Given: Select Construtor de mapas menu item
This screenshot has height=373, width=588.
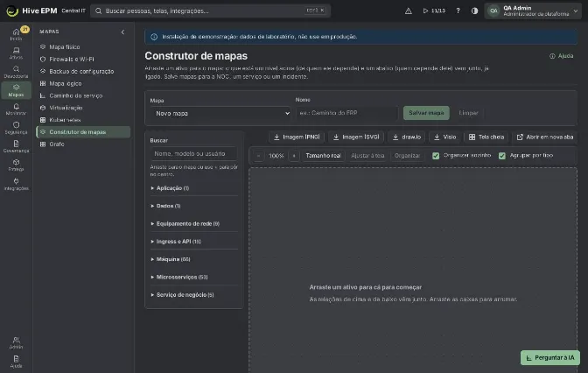Looking at the screenshot, I should [83, 132].
